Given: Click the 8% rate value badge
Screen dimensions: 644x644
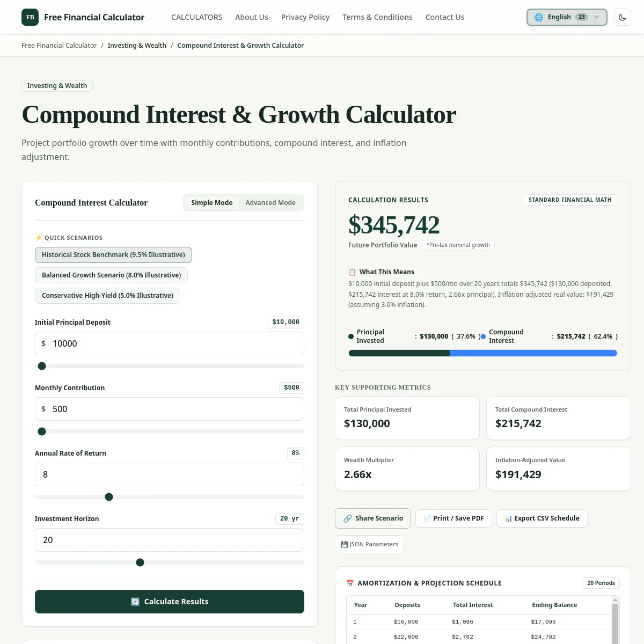Looking at the screenshot, I should (x=296, y=453).
